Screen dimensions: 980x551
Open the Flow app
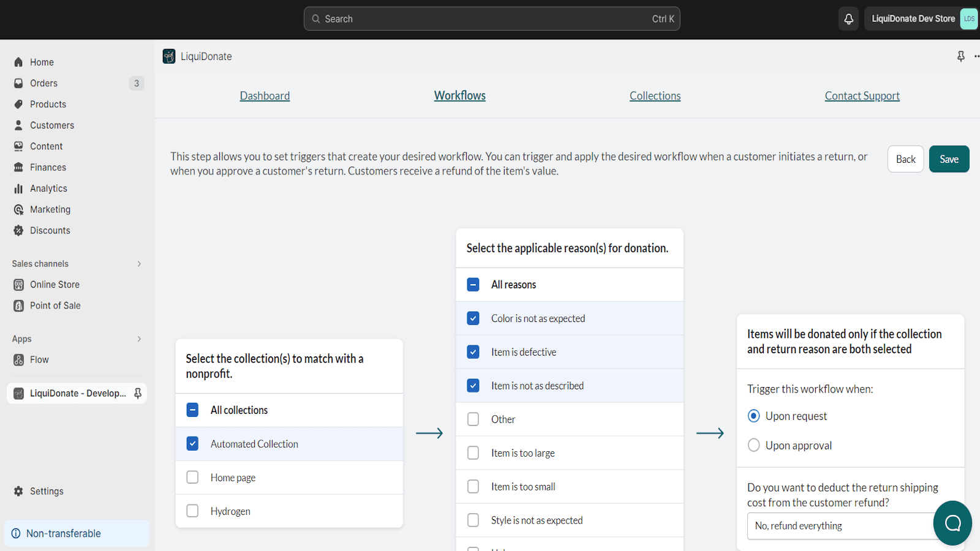click(x=39, y=359)
